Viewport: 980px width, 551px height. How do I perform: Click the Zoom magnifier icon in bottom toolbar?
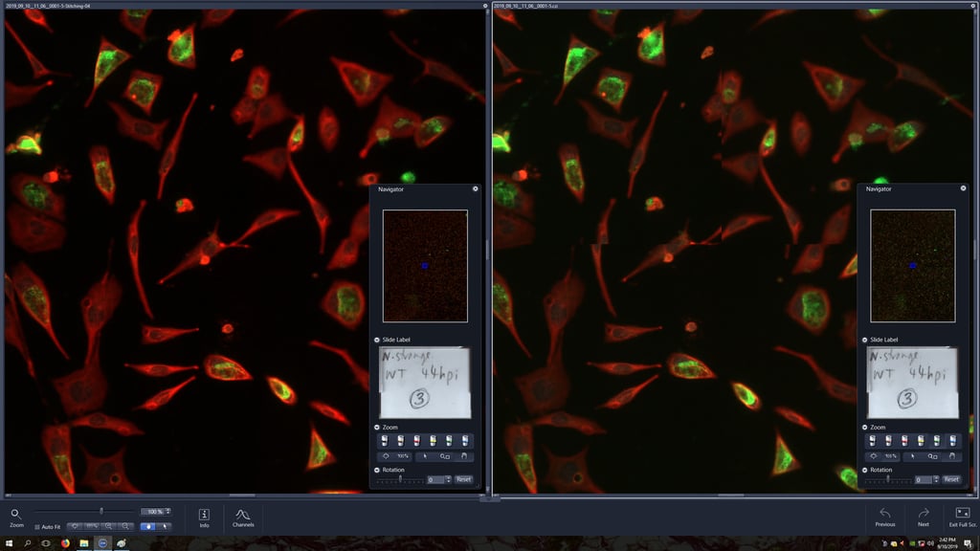coord(15,514)
